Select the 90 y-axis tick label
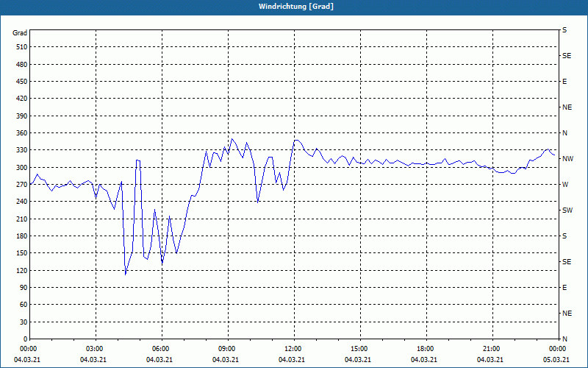Viewport: 588px width, 368px height. [24, 288]
